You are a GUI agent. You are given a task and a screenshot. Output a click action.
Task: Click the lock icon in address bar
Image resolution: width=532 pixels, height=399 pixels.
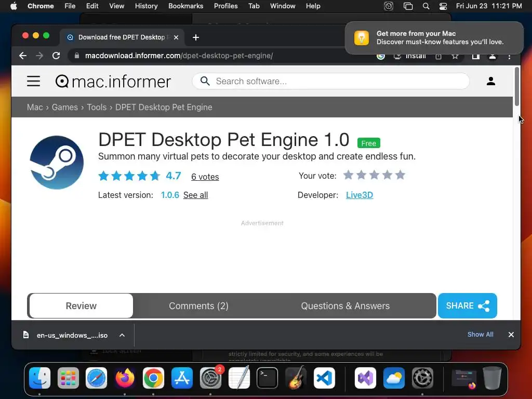(77, 56)
